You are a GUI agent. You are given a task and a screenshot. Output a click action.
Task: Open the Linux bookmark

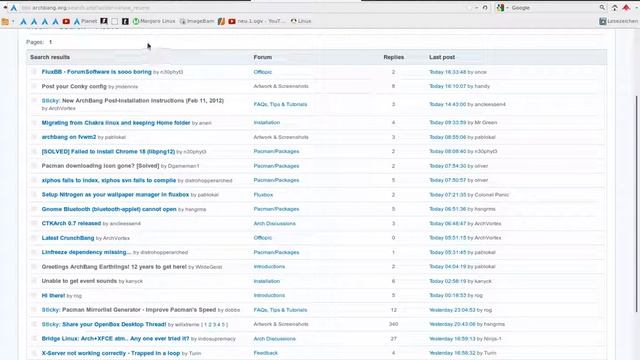(301, 21)
